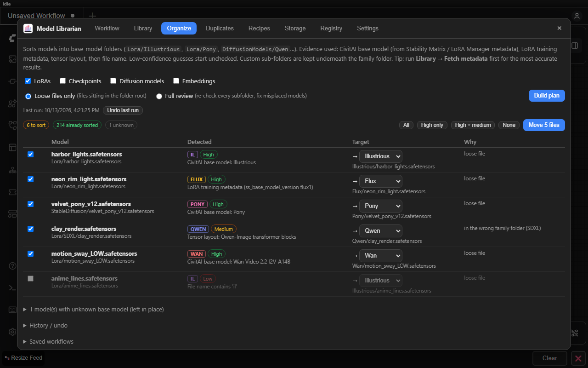Uncheck the clay_render.safetensors row checkbox
Image resolution: width=588 pixels, height=368 pixels.
coord(31,229)
